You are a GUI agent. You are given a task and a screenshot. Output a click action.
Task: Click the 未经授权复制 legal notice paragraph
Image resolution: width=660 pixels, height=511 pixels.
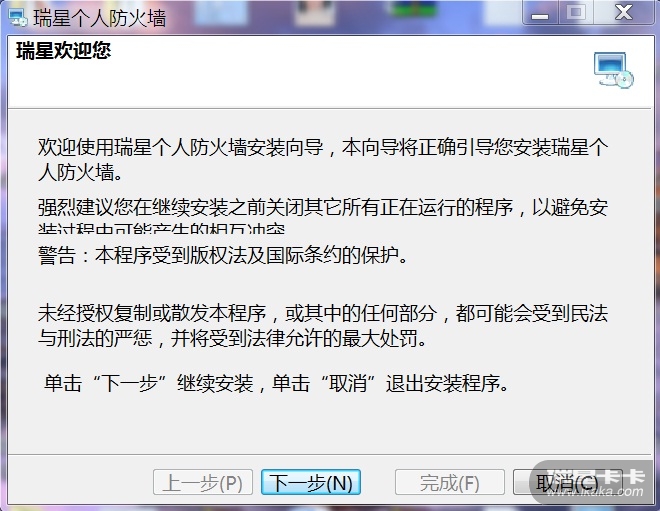323,325
